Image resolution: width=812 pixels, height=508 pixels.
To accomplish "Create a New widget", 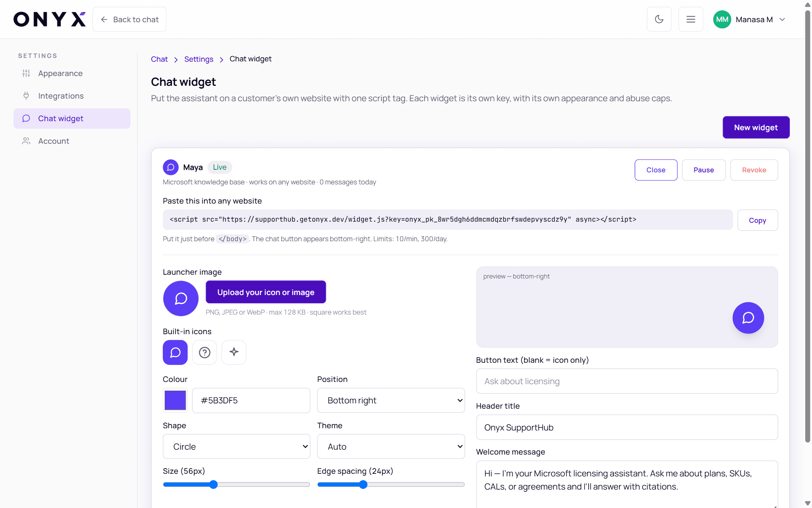I will tap(756, 127).
